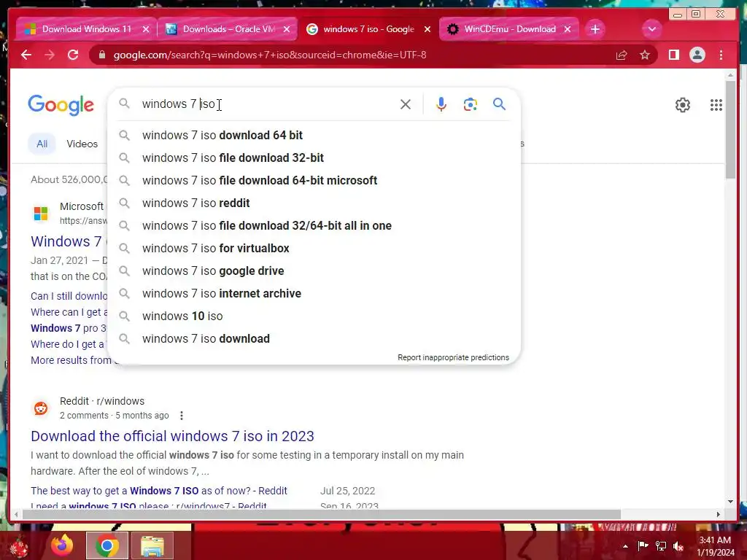
Task: Open The best way to get Windows 7 ISO link
Action: 159,491
